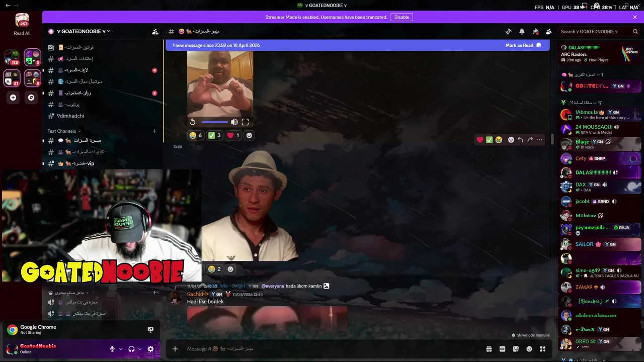Quick react with the heart emoji on hover bar

[480, 140]
